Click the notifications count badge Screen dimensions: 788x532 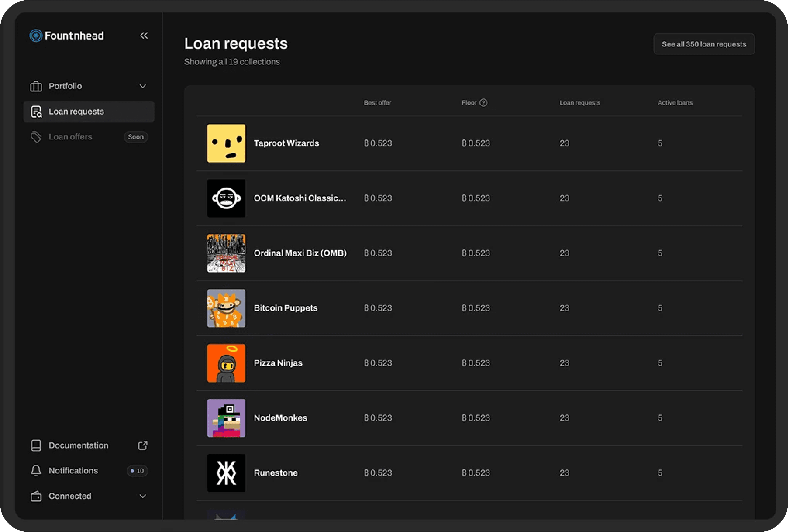pos(137,471)
